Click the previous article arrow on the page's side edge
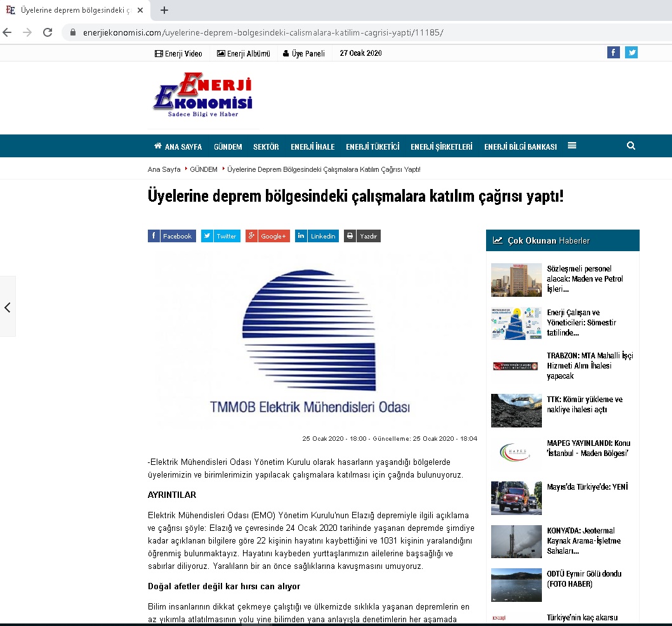Viewport: 672px width, 626px height. (x=7, y=307)
